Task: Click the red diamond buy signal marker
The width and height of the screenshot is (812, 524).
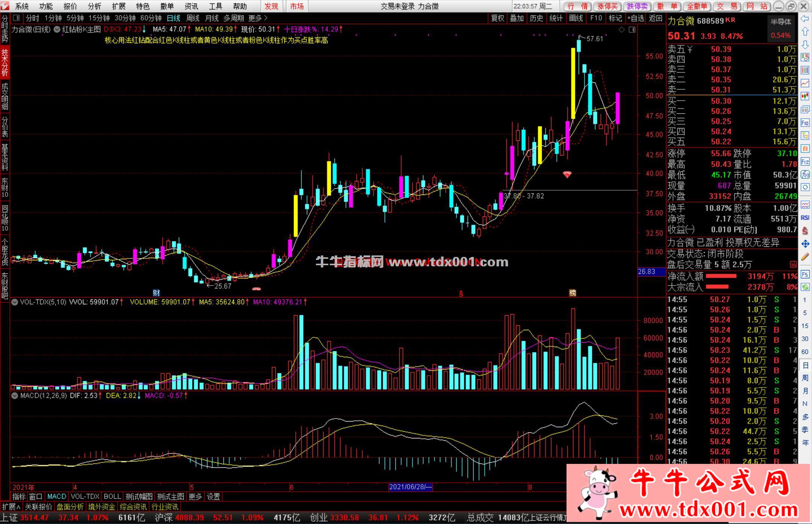Action: [x=567, y=174]
